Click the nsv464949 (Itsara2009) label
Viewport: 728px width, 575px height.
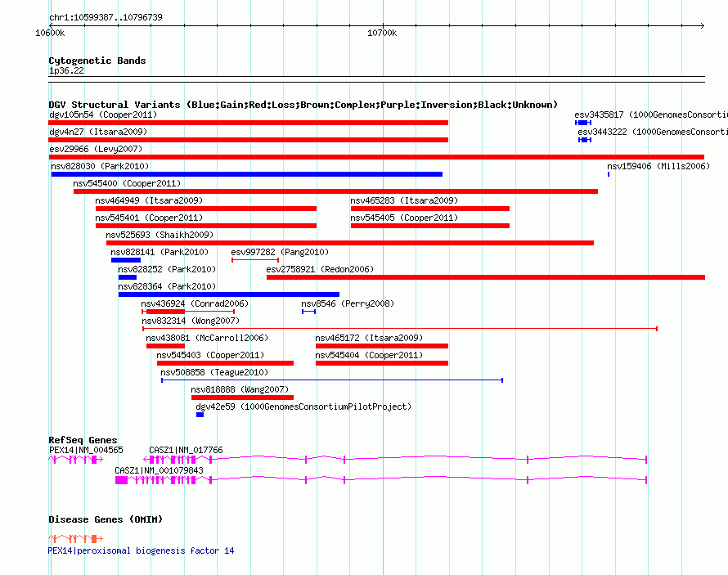click(x=149, y=200)
